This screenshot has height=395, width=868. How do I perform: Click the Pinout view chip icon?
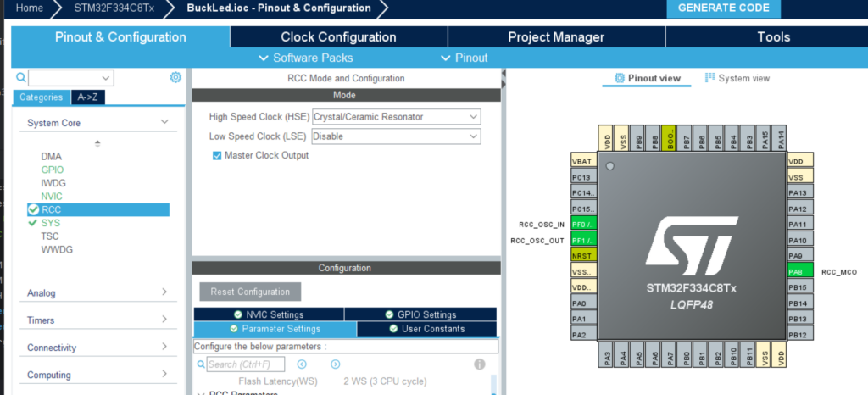[x=620, y=78]
